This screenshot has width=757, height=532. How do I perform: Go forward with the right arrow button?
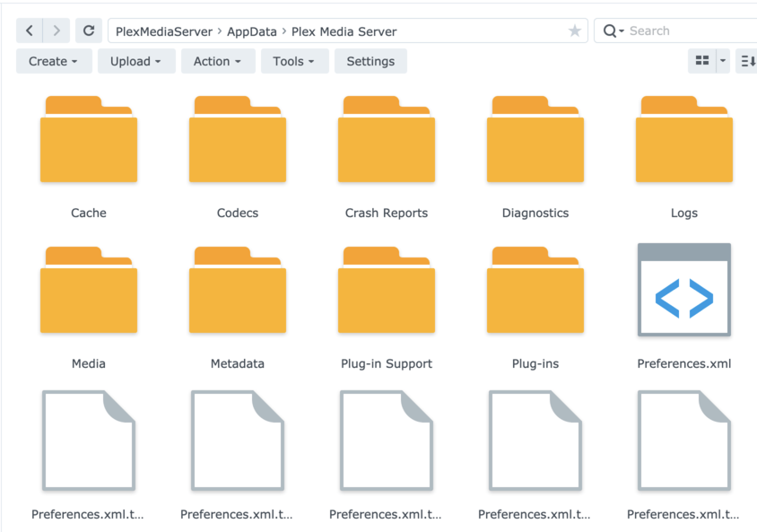pos(57,31)
